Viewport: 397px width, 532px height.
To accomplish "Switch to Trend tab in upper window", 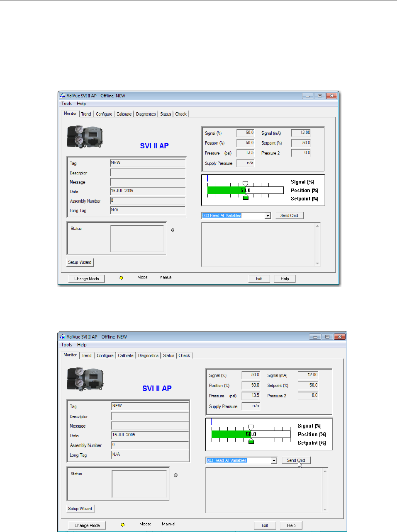I will point(86,114).
